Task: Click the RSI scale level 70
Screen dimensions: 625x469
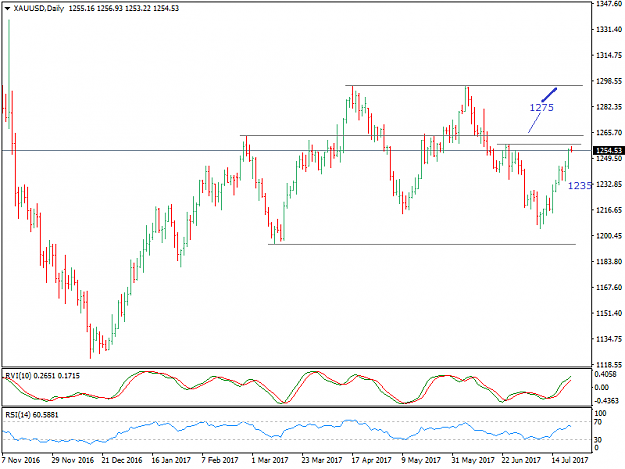Action: 598,422
